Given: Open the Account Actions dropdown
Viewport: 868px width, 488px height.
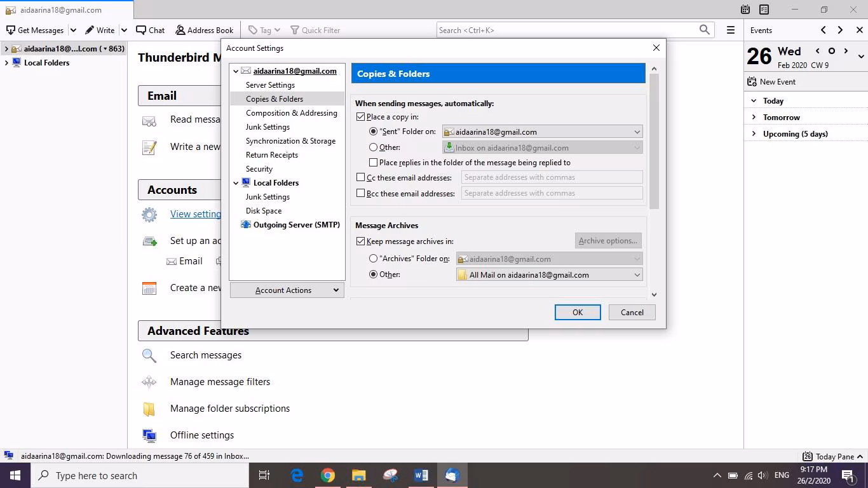Looking at the screenshot, I should (x=287, y=290).
